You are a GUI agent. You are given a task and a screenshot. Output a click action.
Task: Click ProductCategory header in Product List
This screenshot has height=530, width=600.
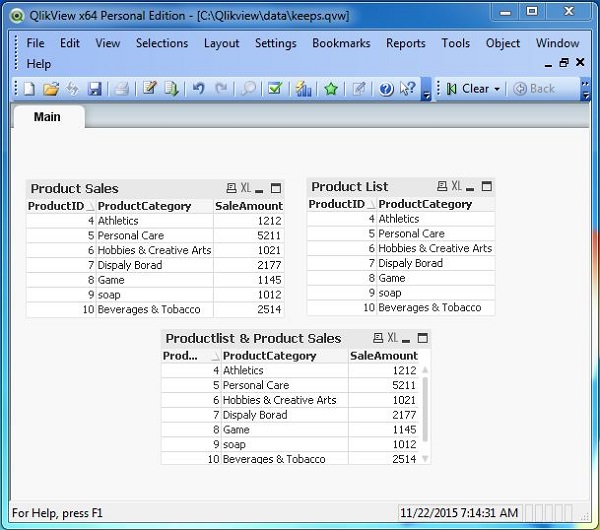point(435,204)
